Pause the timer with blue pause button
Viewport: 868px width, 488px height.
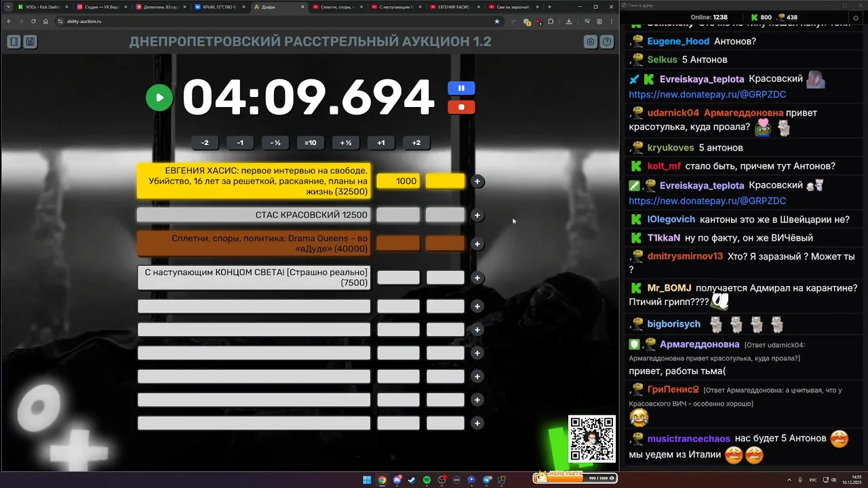461,88
